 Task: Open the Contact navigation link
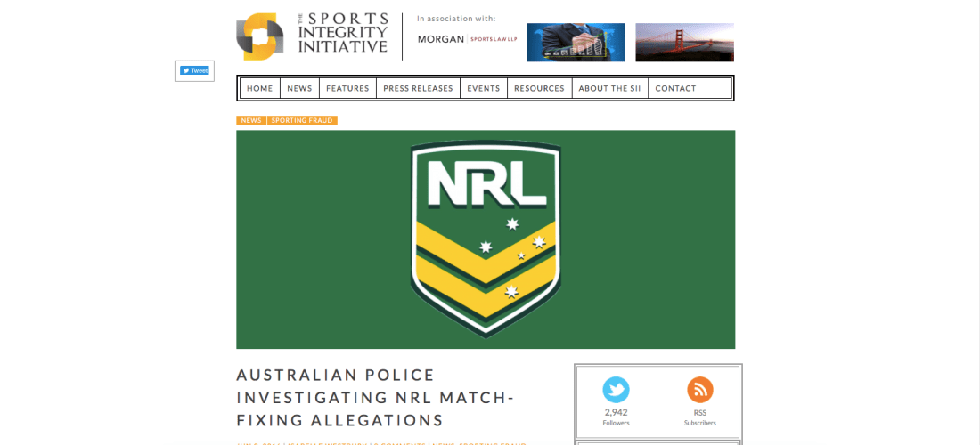pyautogui.click(x=675, y=88)
